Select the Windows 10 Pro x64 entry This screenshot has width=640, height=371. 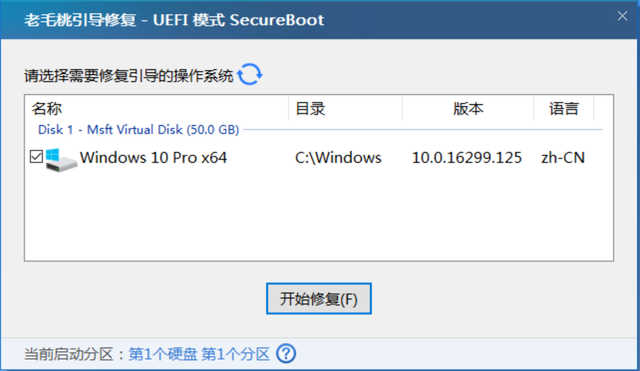pyautogui.click(x=153, y=158)
